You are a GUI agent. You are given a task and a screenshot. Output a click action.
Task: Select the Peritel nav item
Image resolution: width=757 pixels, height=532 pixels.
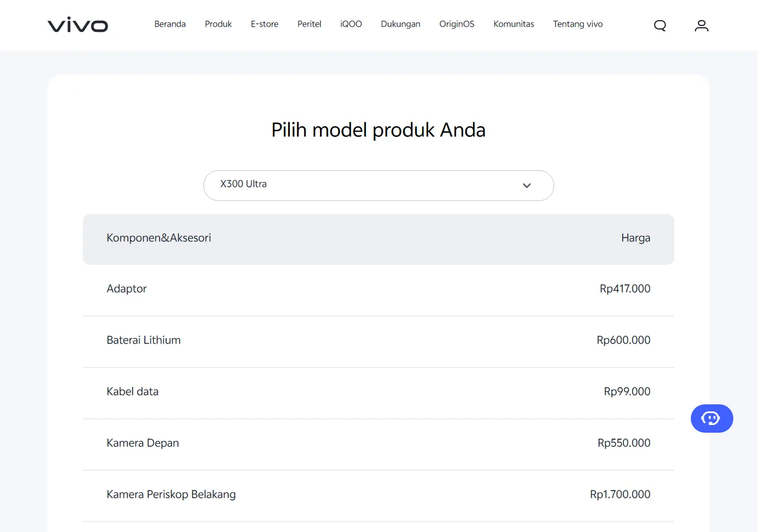click(309, 24)
